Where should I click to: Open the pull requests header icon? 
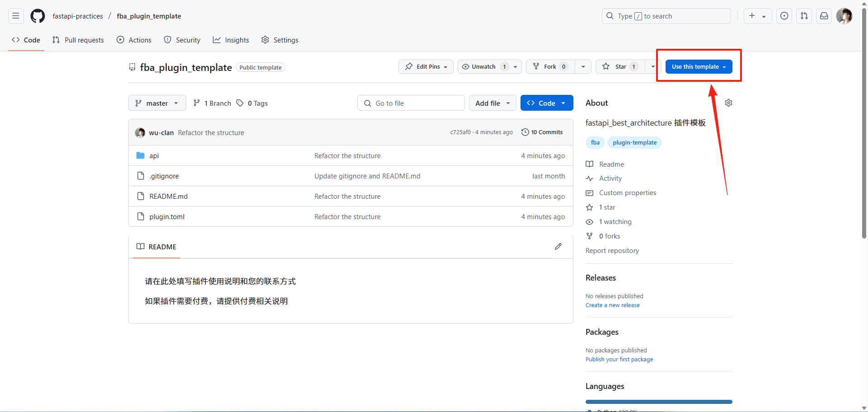[804, 16]
